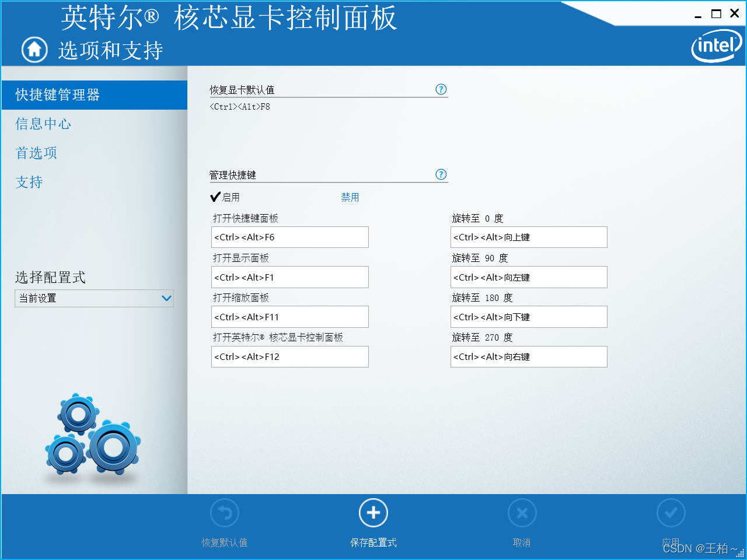This screenshot has height=560, width=747.
Task: Click the 恢复默认值 undo icon
Action: coord(225,513)
